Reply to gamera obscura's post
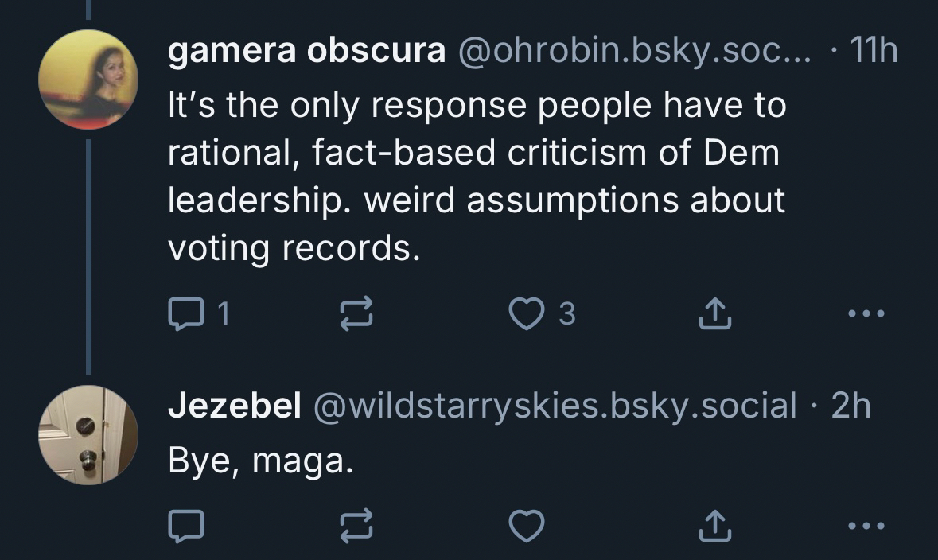The height and width of the screenshot is (560, 938). pyautogui.click(x=186, y=315)
